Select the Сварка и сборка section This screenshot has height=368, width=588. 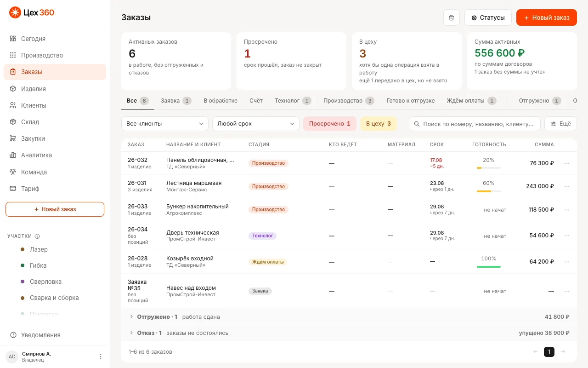pyautogui.click(x=55, y=298)
